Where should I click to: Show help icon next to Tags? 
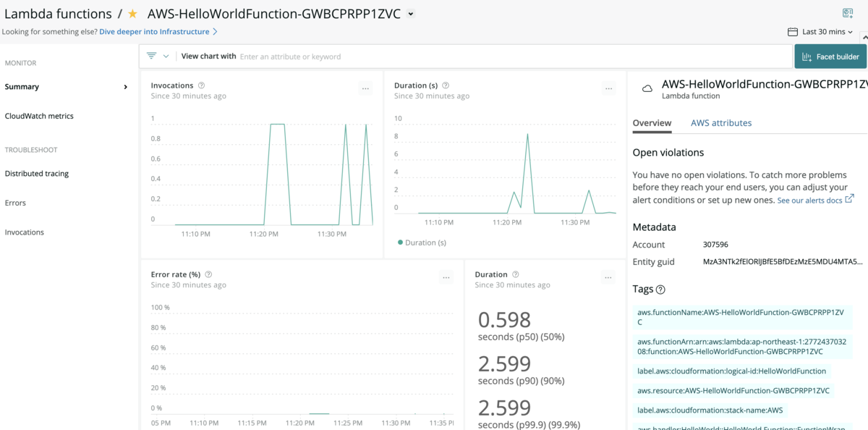pos(660,290)
